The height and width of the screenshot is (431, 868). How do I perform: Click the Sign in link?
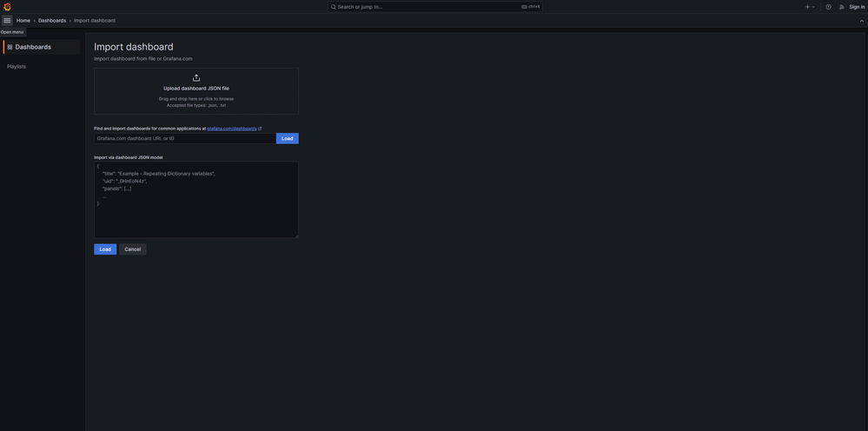[857, 7]
